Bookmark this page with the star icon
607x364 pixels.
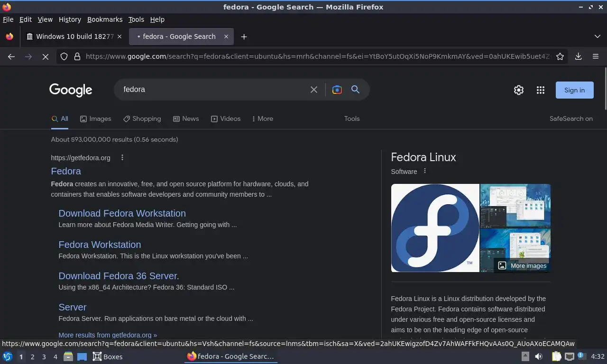click(x=560, y=56)
